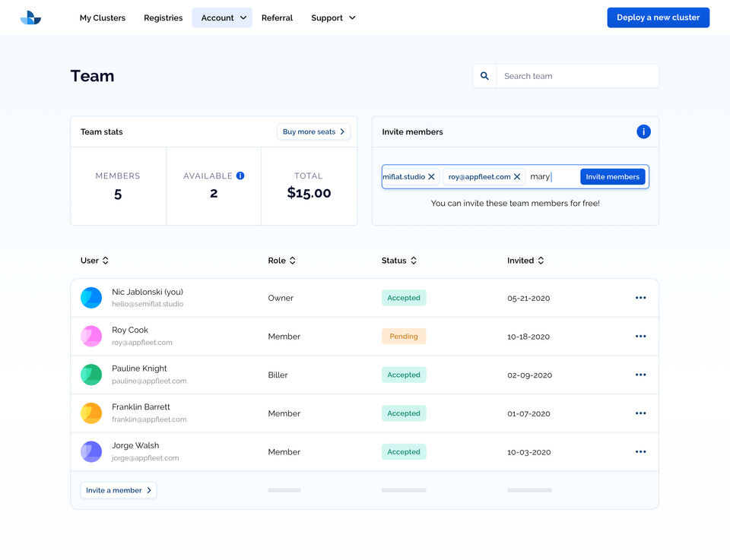Sort the table by Role column
The image size is (730, 560).
coord(281,261)
